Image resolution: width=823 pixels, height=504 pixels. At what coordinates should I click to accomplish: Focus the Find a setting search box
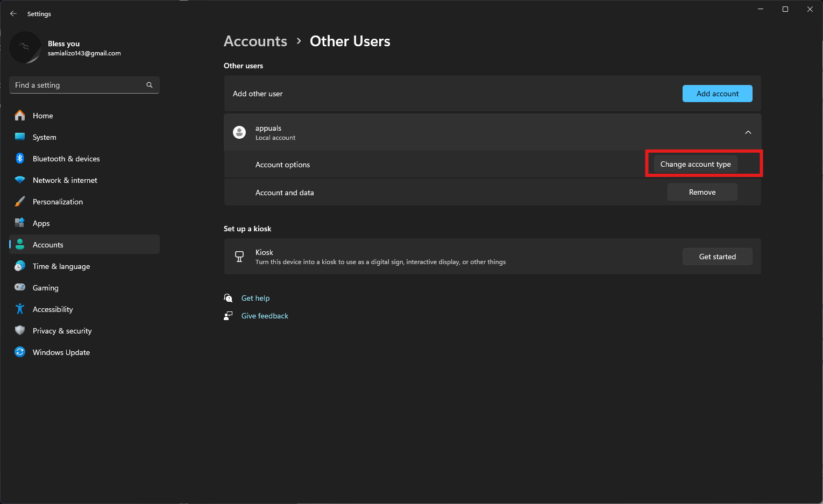(78, 85)
